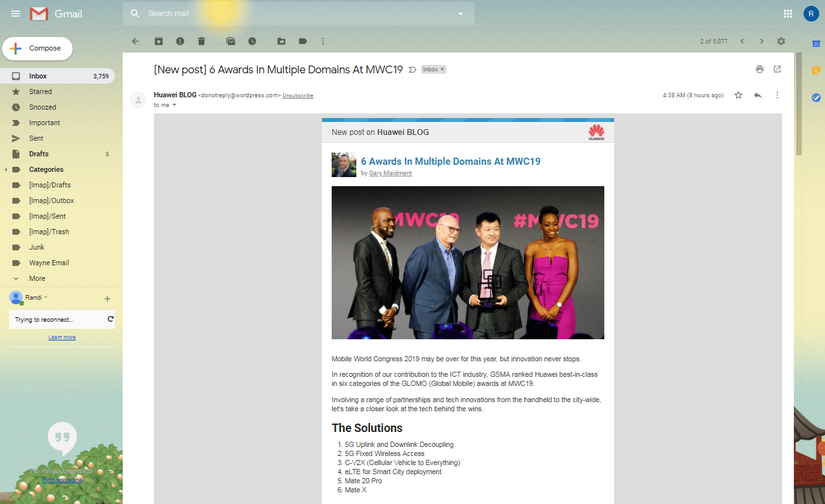This screenshot has height=504, width=825.
Task: Click the Hangouts Learn more link
Action: (62, 337)
